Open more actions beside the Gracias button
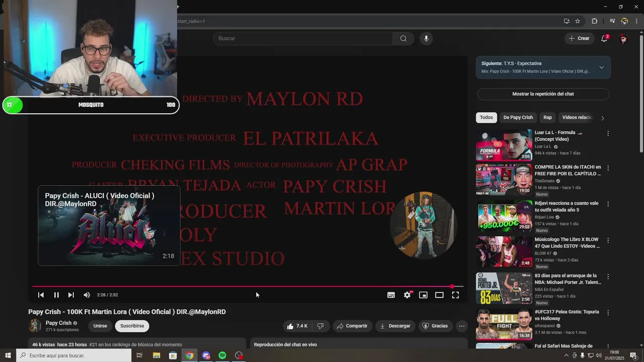Image resolution: width=644 pixels, height=362 pixels. point(461,326)
